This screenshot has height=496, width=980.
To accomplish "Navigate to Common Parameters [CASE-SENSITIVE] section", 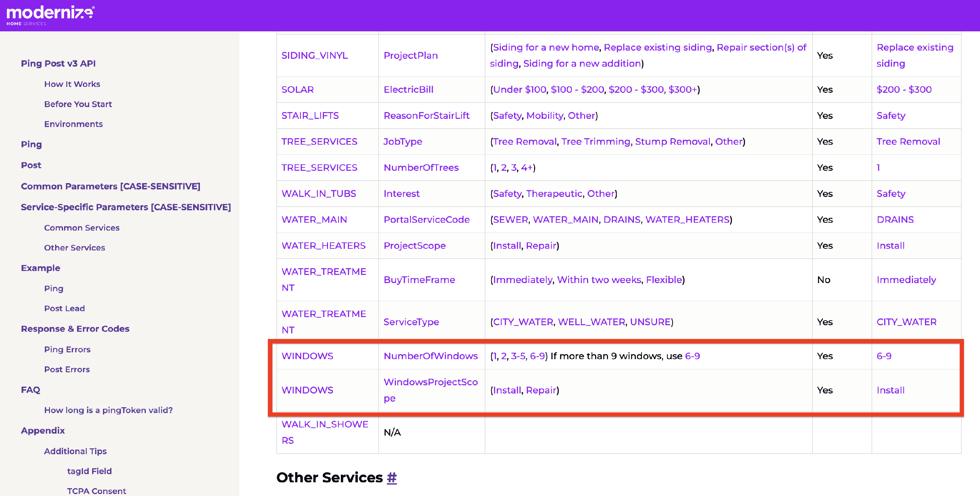I will click(110, 186).
